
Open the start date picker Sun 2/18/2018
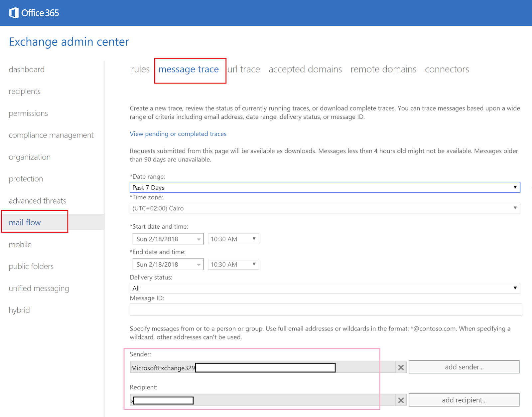pos(168,239)
